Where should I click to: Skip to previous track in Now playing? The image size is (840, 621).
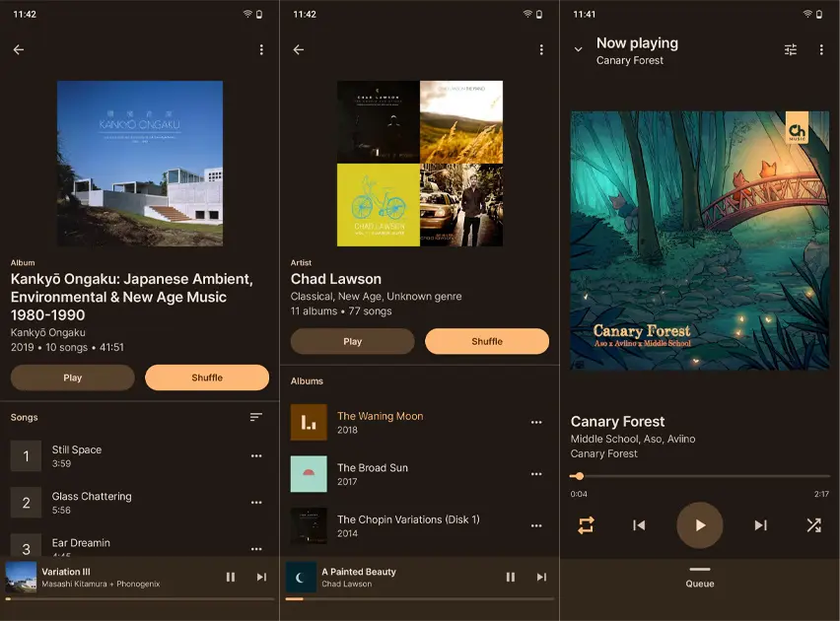(639, 525)
